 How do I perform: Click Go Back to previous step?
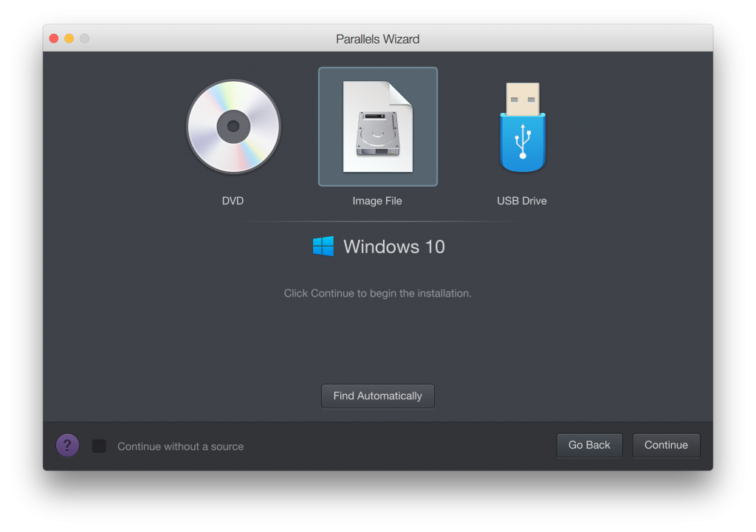(x=589, y=445)
